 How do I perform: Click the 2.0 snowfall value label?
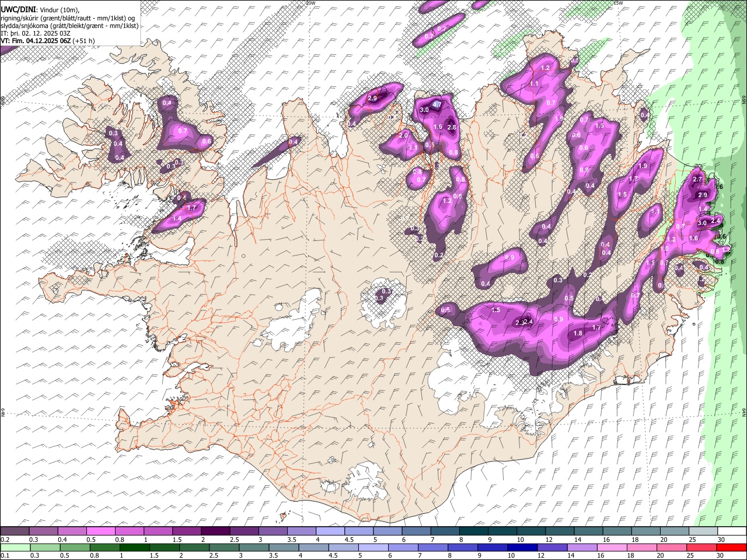click(x=403, y=135)
